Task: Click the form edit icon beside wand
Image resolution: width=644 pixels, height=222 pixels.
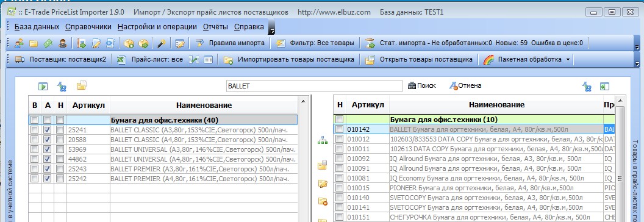Action: pyautogui.click(x=179, y=43)
